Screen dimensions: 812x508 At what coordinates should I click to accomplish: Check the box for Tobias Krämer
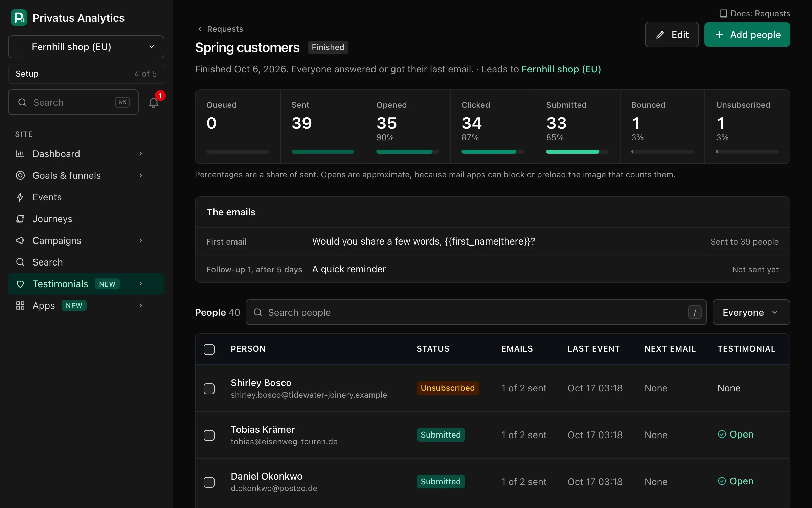209,435
